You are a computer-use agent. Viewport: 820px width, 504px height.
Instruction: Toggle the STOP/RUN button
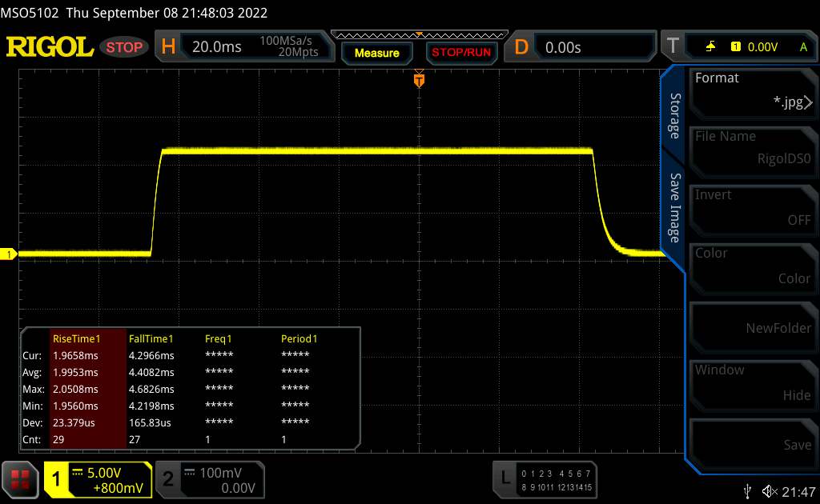coord(461,53)
